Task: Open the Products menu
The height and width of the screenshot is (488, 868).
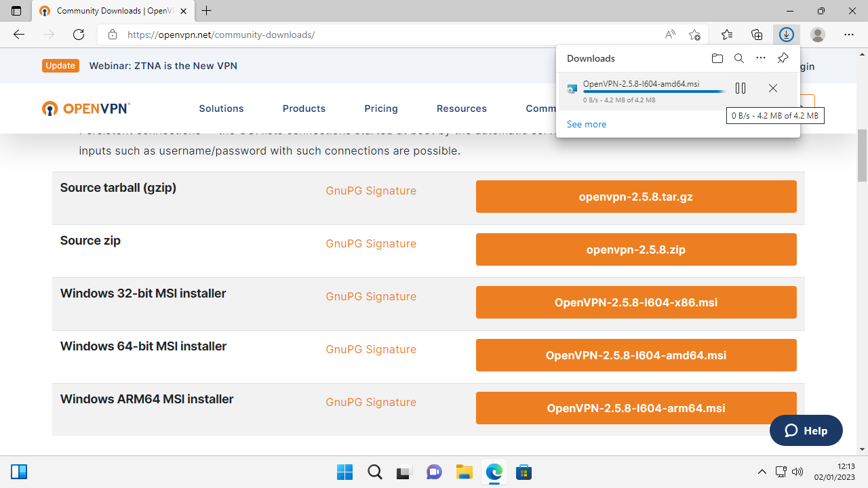Action: coord(304,108)
